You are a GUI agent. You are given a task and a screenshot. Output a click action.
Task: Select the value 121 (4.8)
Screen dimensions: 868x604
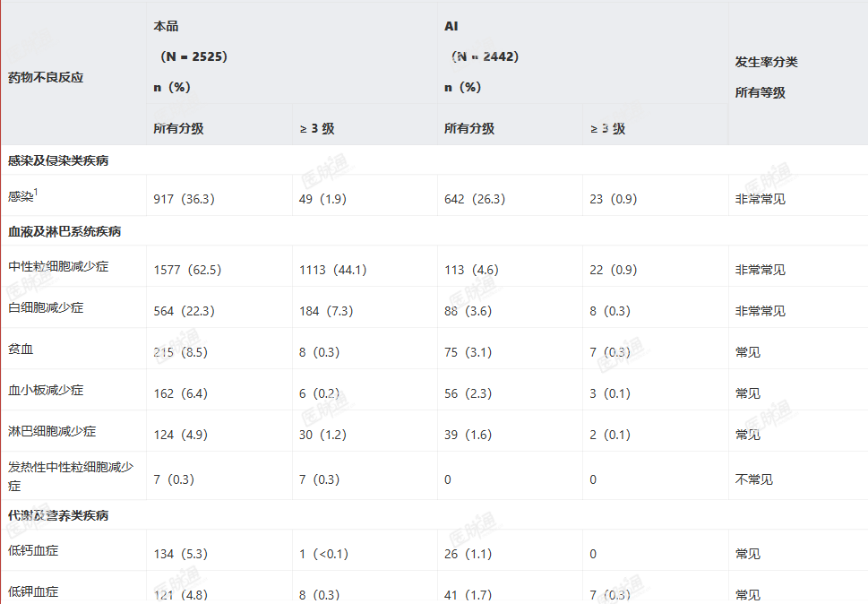click(x=180, y=595)
